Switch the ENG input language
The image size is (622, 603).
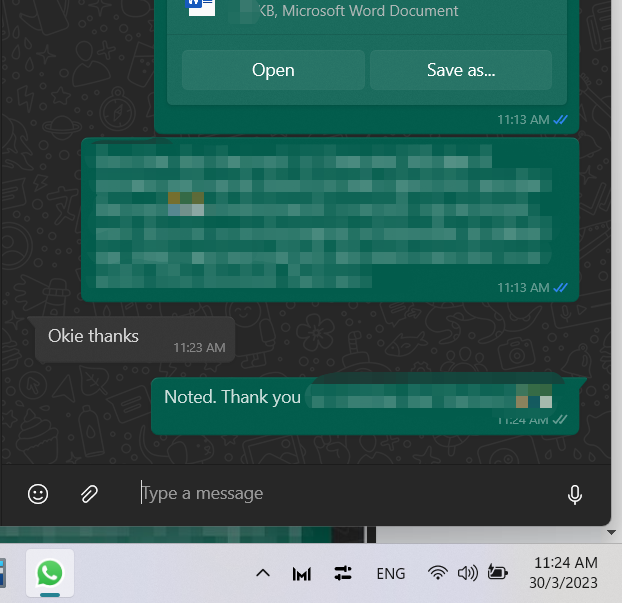391,573
